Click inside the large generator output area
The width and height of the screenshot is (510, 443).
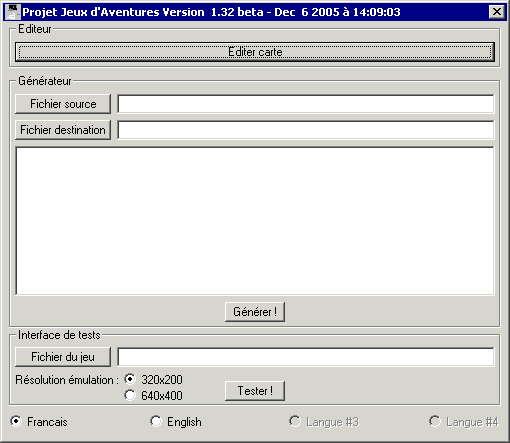(x=255, y=221)
